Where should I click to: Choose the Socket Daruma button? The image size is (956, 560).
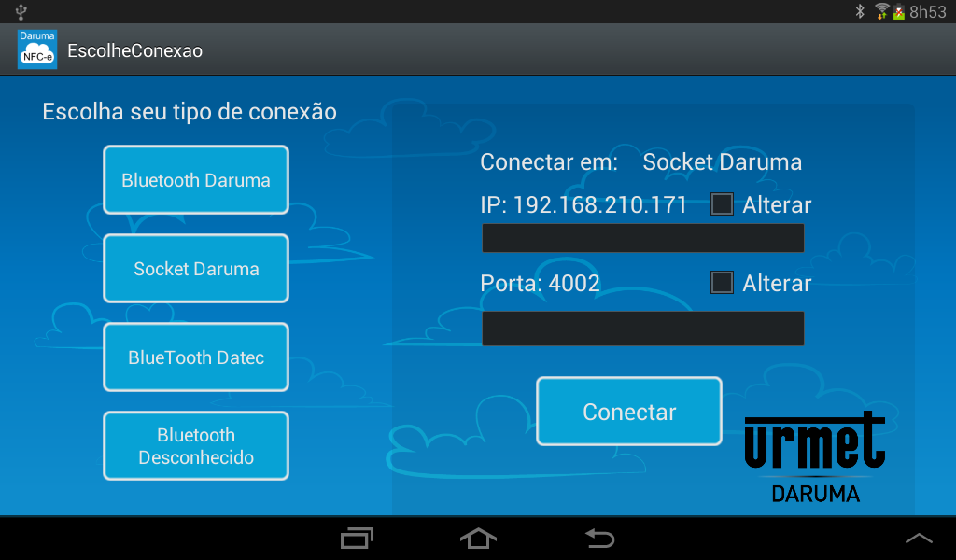196,268
